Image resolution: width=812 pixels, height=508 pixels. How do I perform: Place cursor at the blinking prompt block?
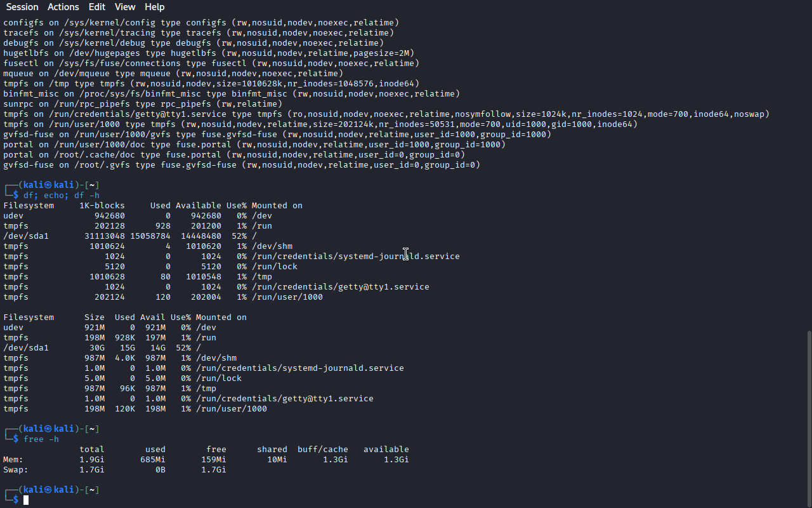pyautogui.click(x=26, y=500)
